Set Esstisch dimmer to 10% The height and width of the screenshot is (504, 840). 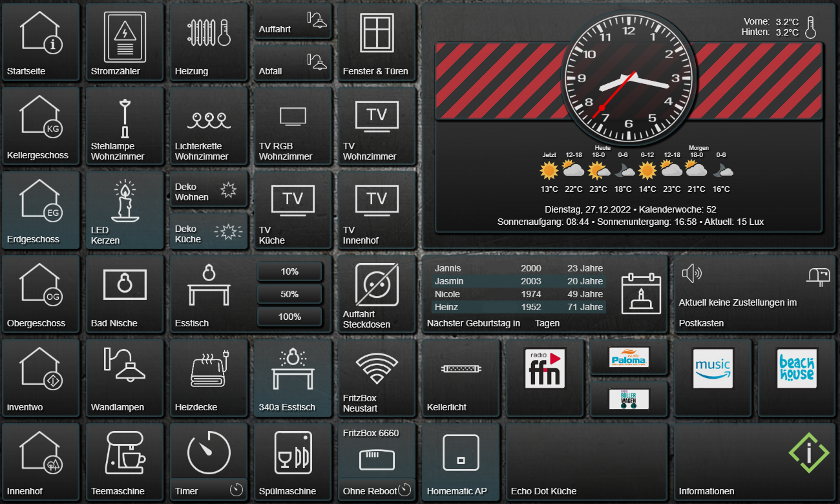pos(289,272)
